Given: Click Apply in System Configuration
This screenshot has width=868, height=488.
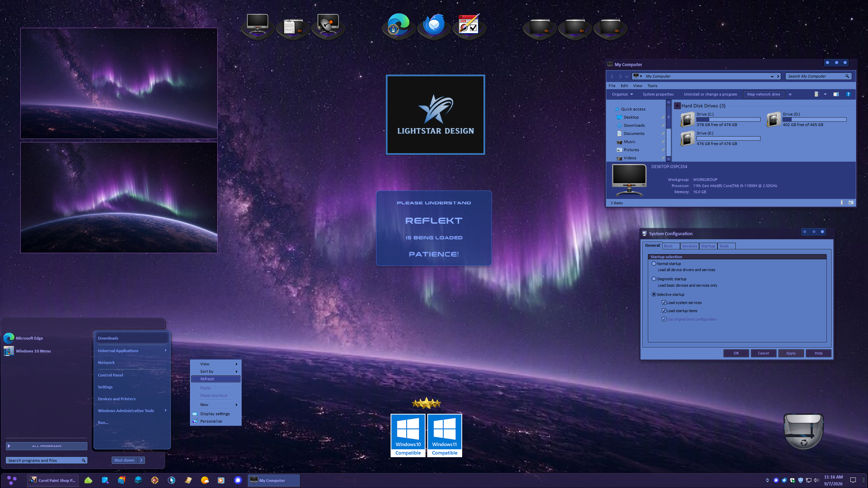Looking at the screenshot, I should [791, 353].
